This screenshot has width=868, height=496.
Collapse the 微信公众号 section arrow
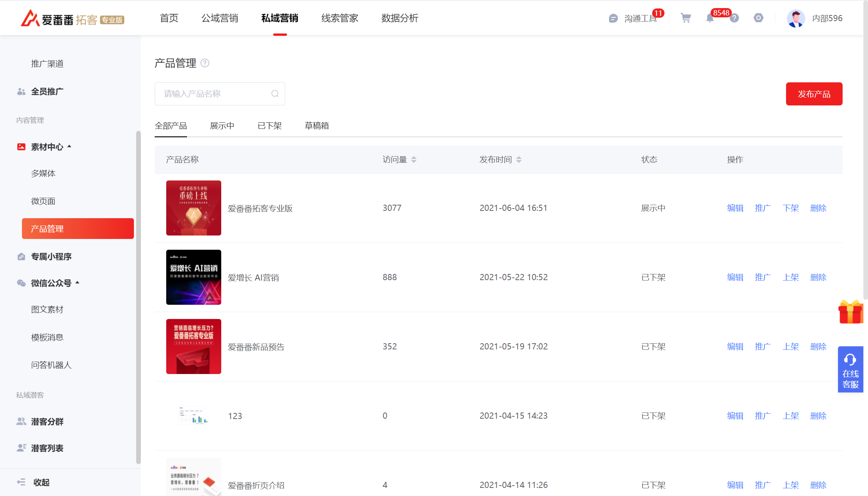[x=77, y=282]
